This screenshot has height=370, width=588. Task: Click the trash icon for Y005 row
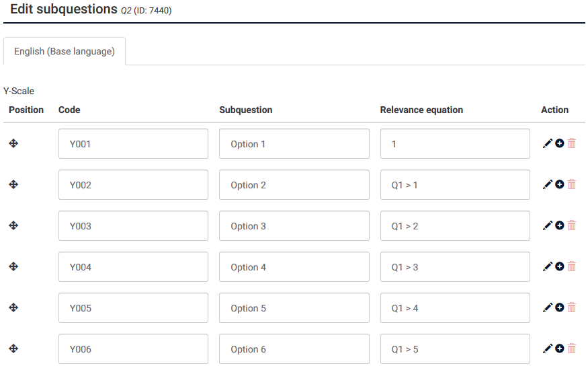click(572, 307)
